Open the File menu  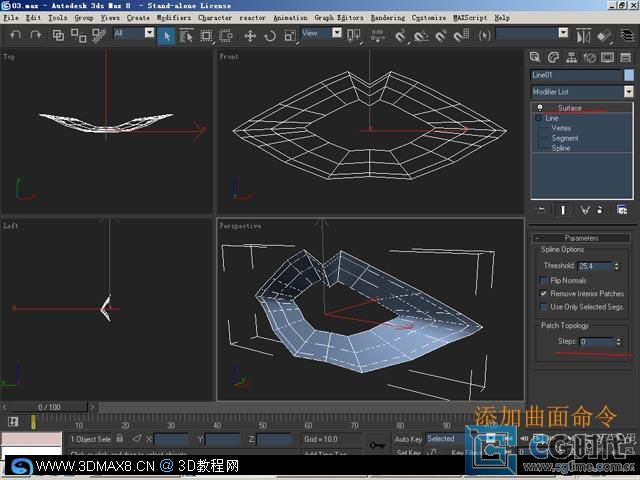point(11,18)
